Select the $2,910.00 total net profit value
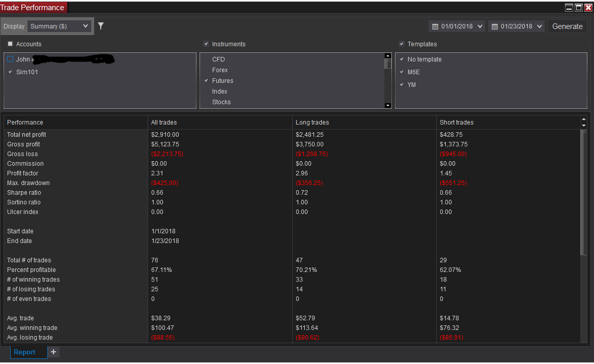Viewport: 594px width, 364px height. (165, 134)
